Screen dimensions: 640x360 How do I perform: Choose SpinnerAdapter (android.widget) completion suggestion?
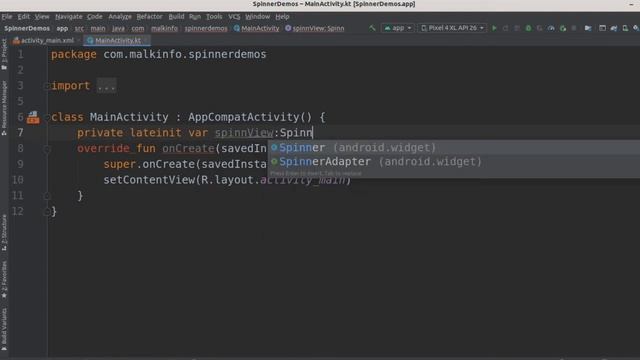[x=454, y=162]
